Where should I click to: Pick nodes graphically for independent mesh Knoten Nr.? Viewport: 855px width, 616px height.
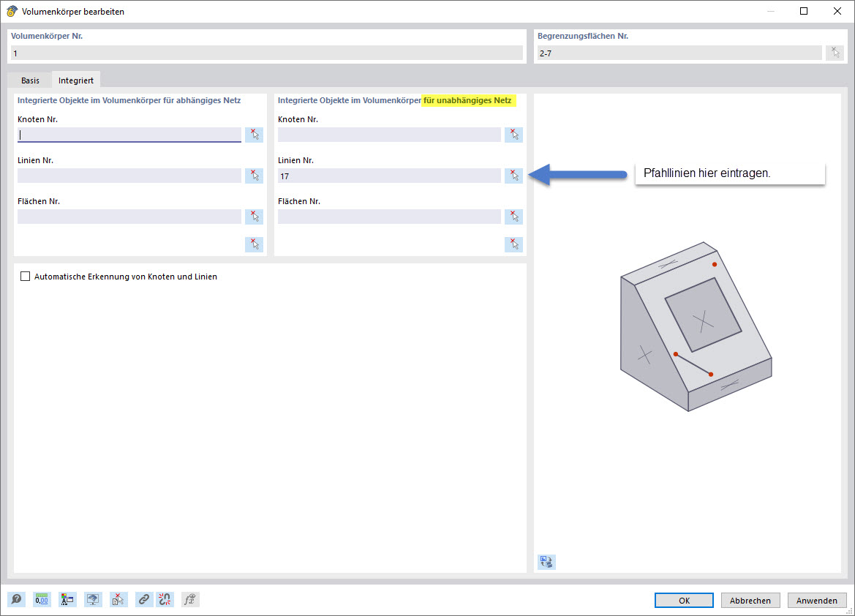coord(513,135)
